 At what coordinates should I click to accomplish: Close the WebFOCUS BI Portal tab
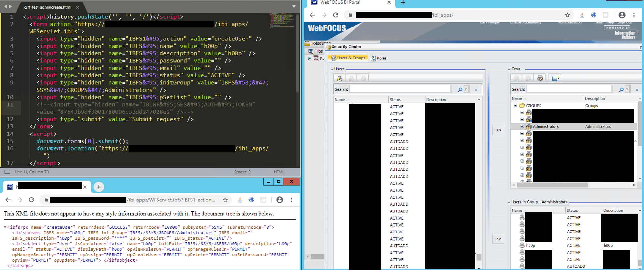tap(389, 2)
